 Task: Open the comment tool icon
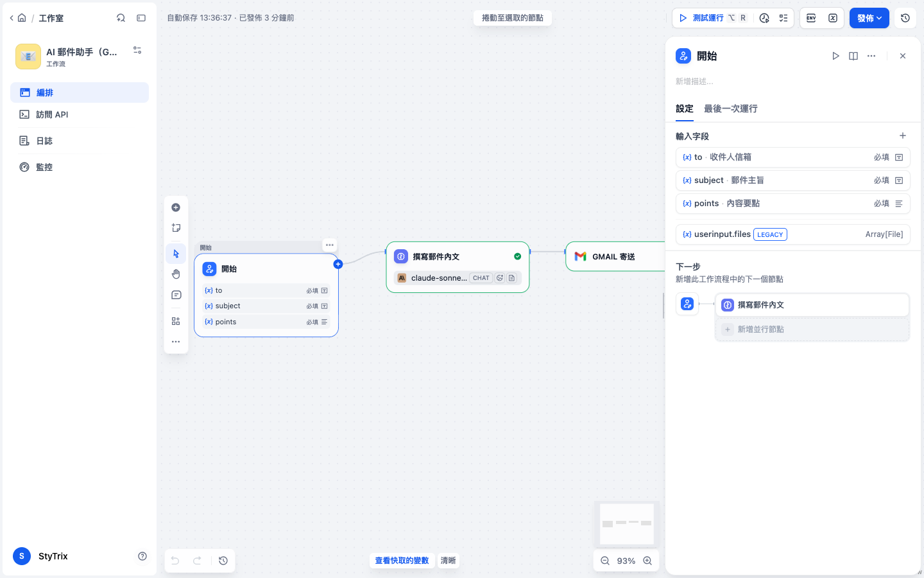click(176, 295)
